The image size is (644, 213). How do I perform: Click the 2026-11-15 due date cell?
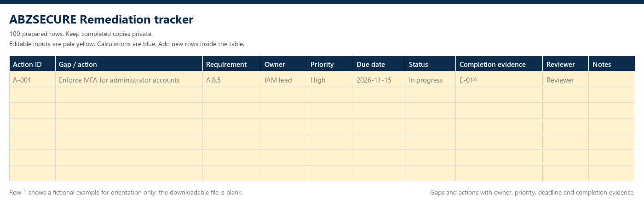click(379, 80)
